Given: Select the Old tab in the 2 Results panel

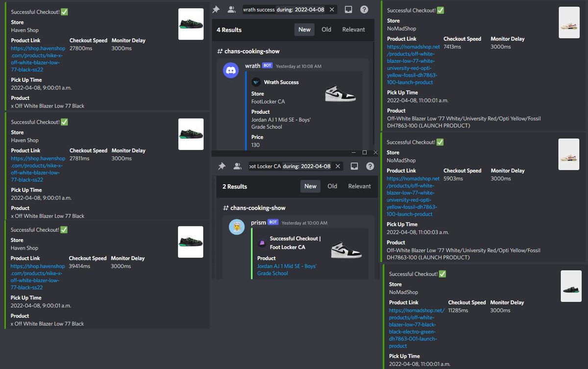Looking at the screenshot, I should click(332, 186).
